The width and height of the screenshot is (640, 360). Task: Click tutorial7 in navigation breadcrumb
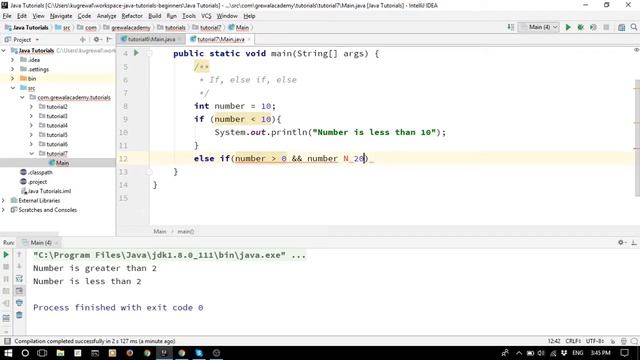tap(210, 28)
